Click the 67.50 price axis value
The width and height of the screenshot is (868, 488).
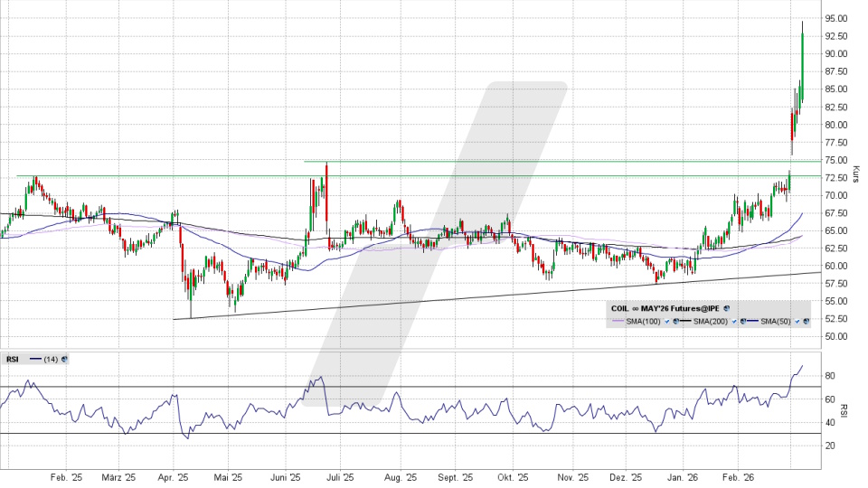[x=835, y=213]
